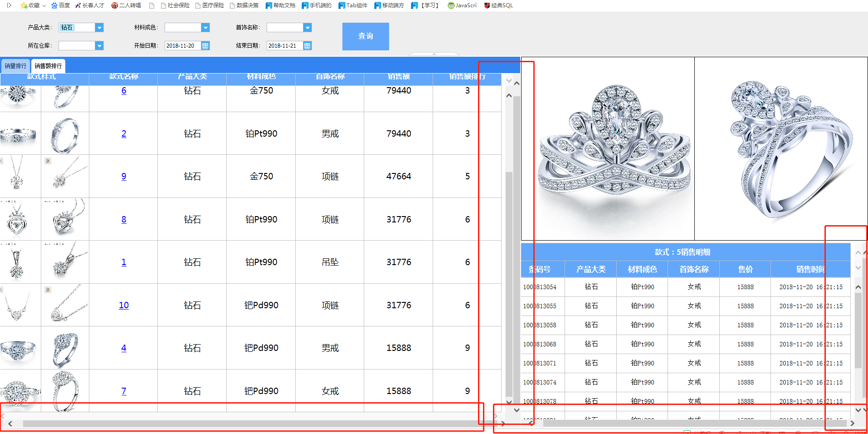Click 款式：5销售明细 title bar
The height and width of the screenshot is (434, 868).
click(685, 252)
